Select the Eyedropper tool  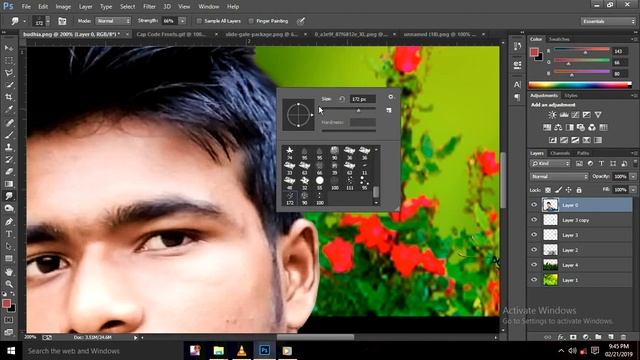tap(9, 109)
